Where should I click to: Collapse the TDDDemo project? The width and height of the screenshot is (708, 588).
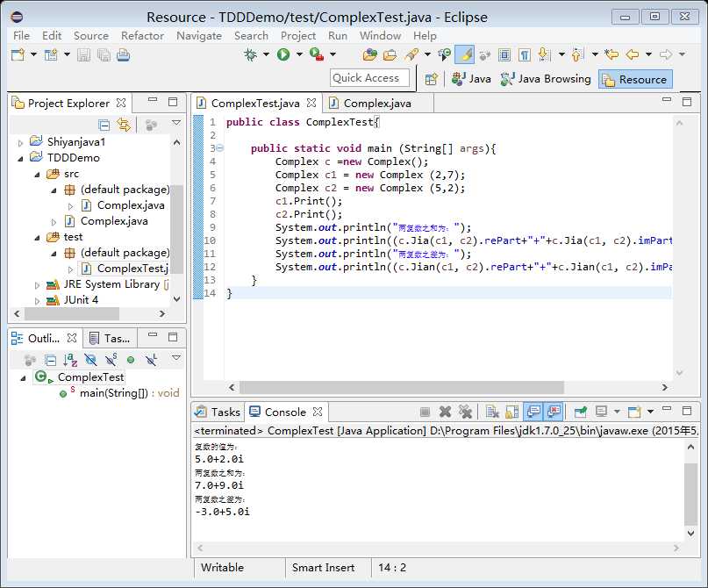20,159
